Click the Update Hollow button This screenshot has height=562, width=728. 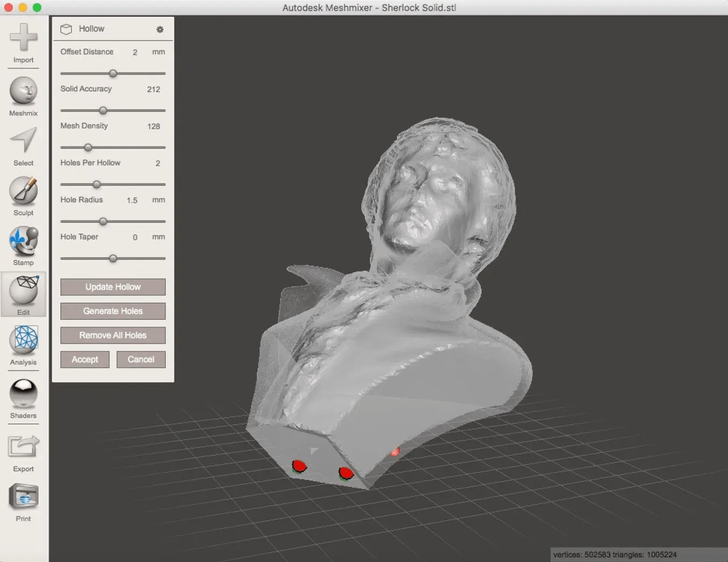click(x=112, y=287)
